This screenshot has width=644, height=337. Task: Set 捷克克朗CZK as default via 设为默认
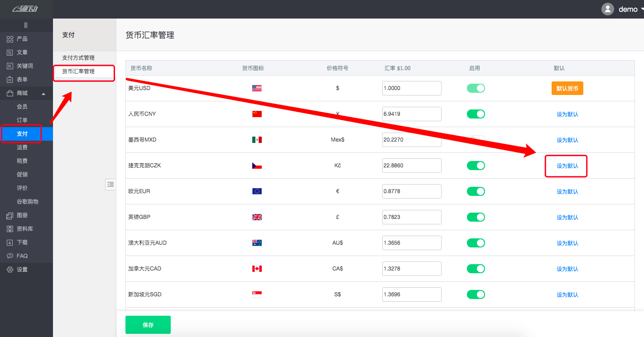click(x=566, y=166)
